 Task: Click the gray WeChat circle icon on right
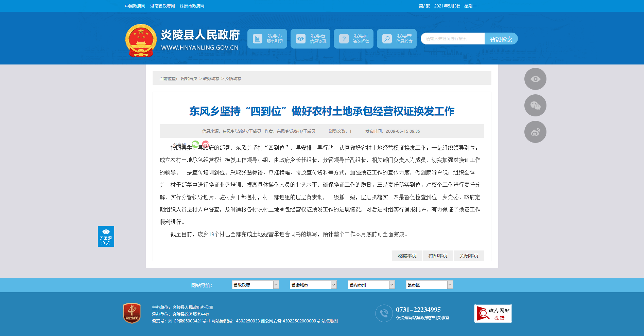[535, 106]
